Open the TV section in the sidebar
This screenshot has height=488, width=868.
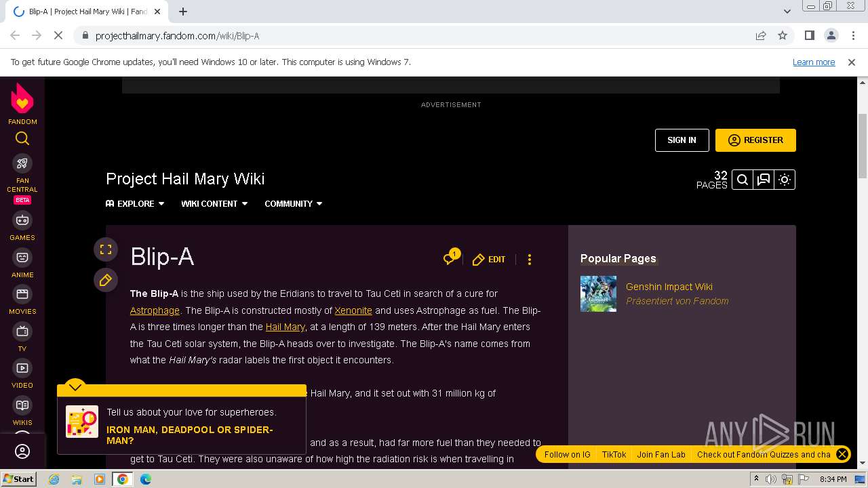[22, 338]
